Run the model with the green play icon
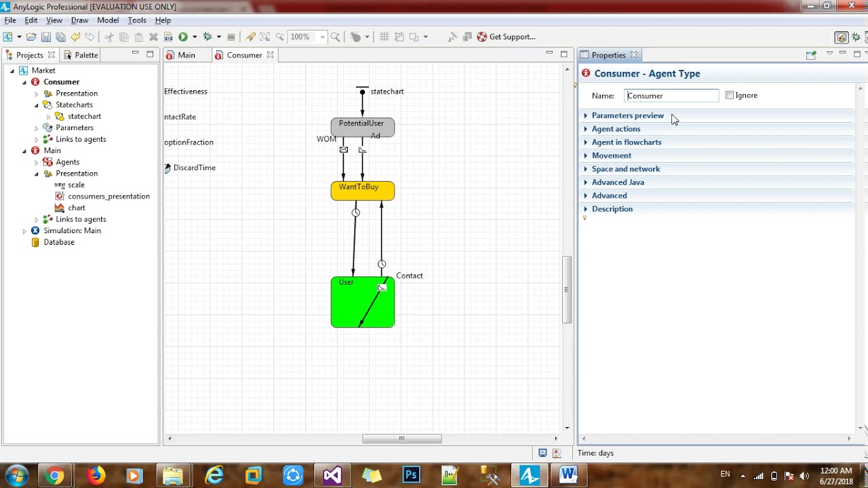The width and height of the screenshot is (868, 488). tap(183, 37)
